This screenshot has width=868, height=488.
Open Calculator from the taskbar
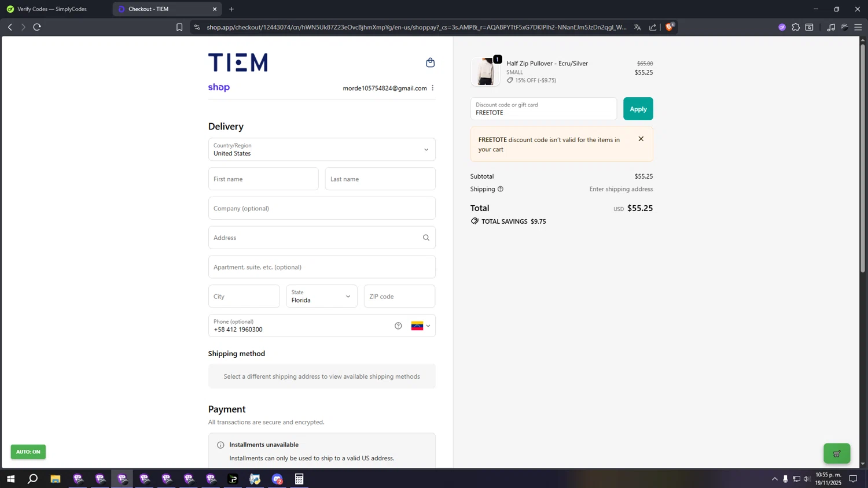[x=299, y=479]
